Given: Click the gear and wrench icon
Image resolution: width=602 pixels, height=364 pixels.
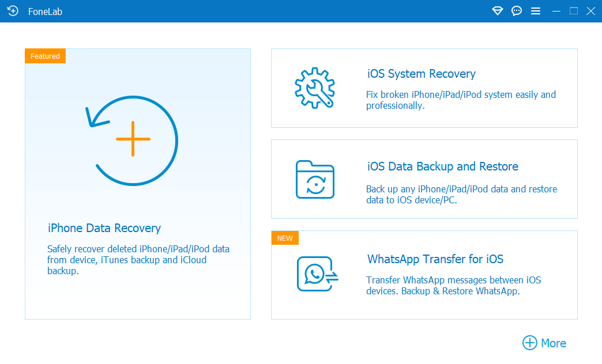Looking at the screenshot, I should [x=314, y=88].
